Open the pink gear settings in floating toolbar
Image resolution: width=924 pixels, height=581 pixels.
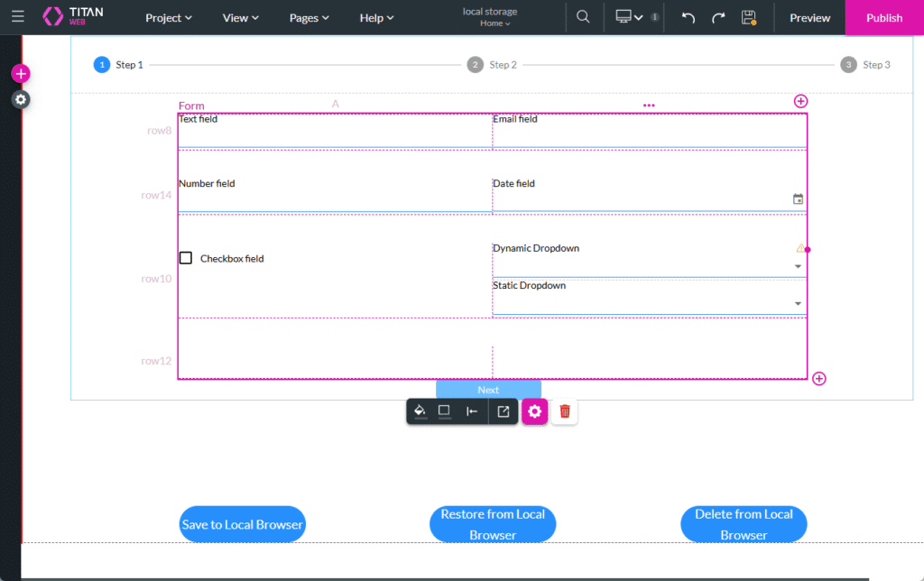[x=535, y=411]
